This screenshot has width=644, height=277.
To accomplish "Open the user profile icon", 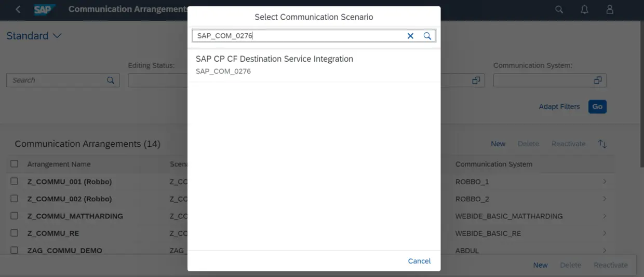I will [x=610, y=9].
